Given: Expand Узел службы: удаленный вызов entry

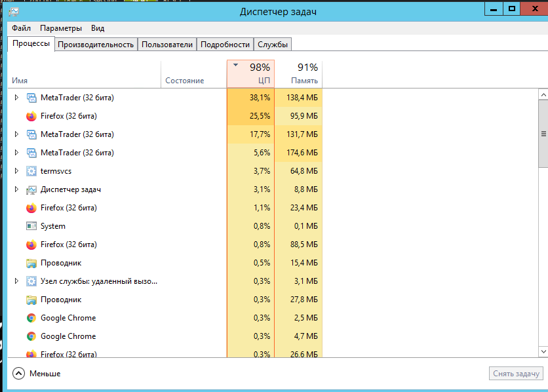Looking at the screenshot, I should point(16,281).
